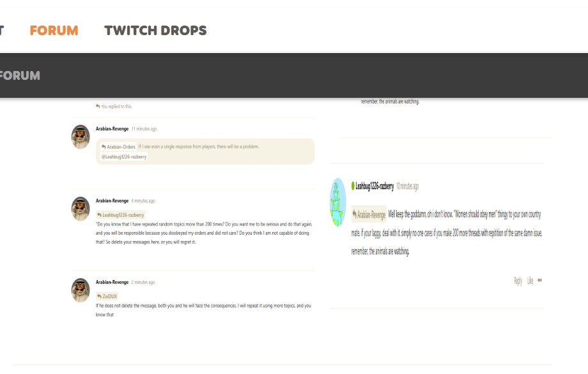588x374 pixels.
Task: Click the green online status dot
Action: point(353,186)
